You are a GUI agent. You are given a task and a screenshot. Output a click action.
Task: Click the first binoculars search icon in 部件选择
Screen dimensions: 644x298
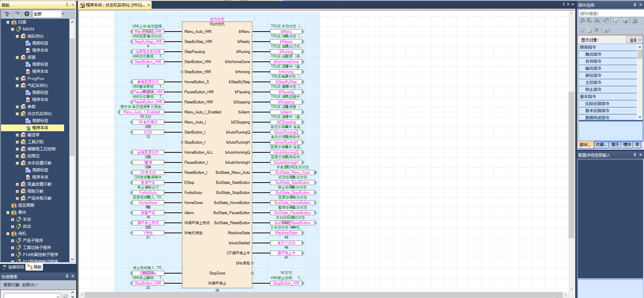[x=582, y=21]
